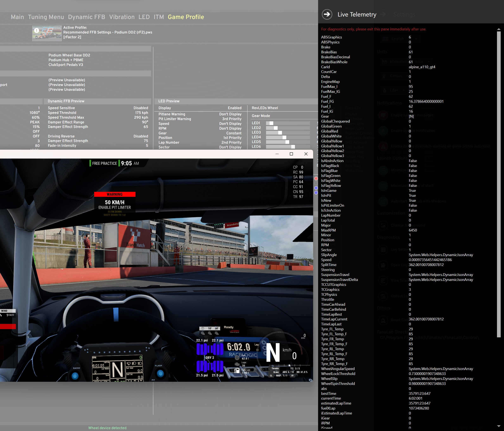Viewport: 504px width, 431px height.
Task: Click the red circle beside game window
Action: point(316,178)
